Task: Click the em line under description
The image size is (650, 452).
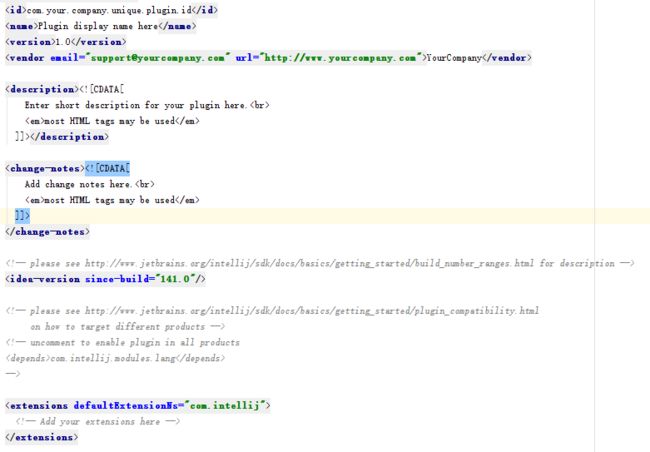Action: tap(112, 121)
